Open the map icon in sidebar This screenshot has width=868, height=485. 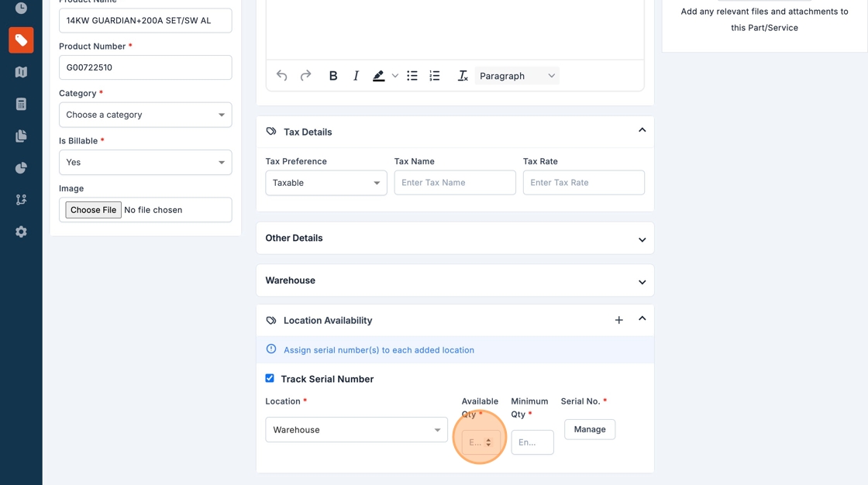click(x=21, y=72)
